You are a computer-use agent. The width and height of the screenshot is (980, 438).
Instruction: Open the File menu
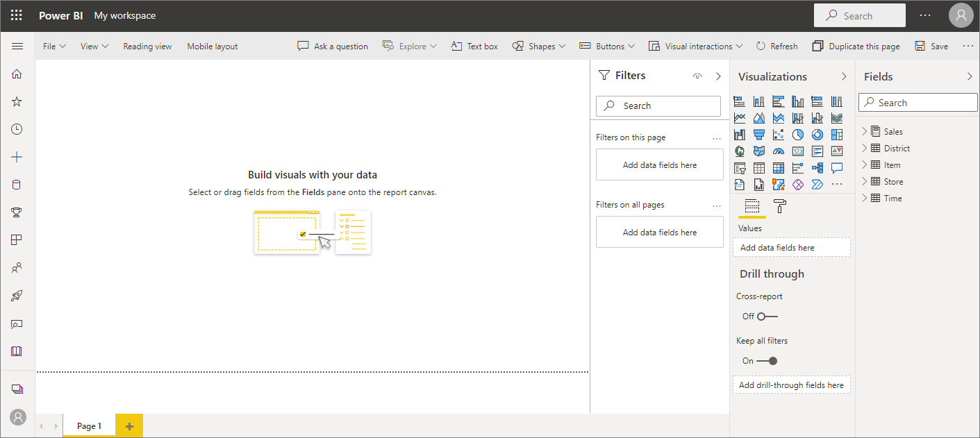pyautogui.click(x=54, y=46)
